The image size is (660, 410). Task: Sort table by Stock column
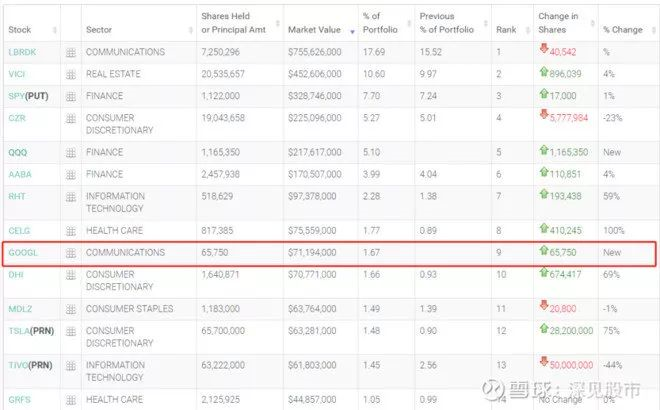coord(54,30)
